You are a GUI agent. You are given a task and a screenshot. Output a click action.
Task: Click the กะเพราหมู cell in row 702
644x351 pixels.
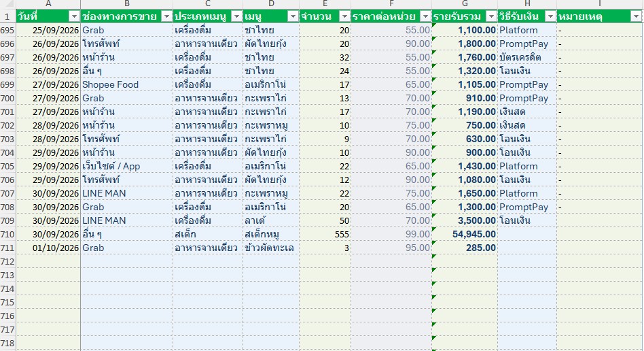pos(271,125)
